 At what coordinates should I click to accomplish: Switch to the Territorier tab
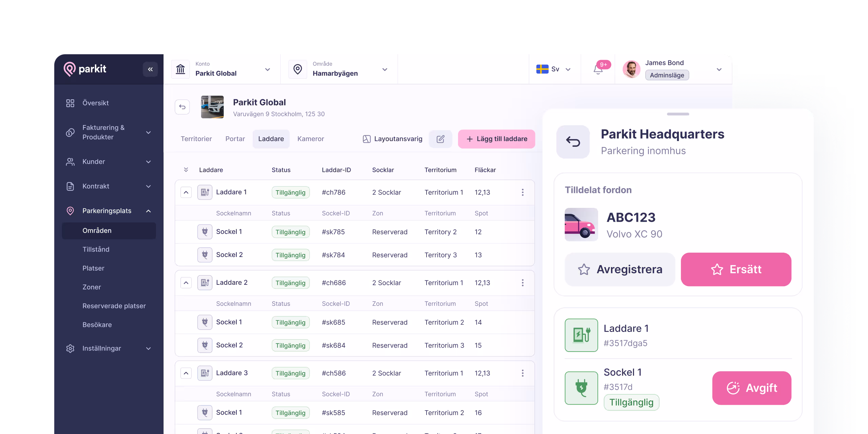coord(196,139)
